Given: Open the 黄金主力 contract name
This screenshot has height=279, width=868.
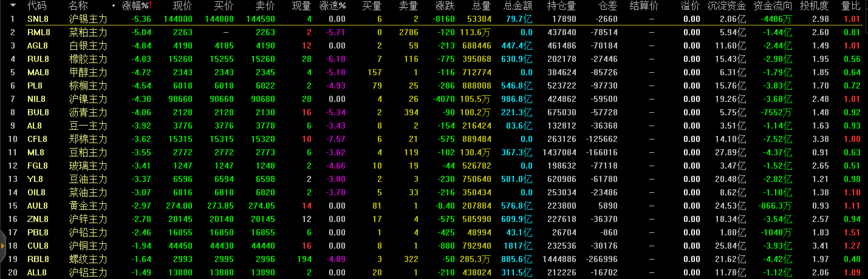Looking at the screenshot, I should 88,206.
